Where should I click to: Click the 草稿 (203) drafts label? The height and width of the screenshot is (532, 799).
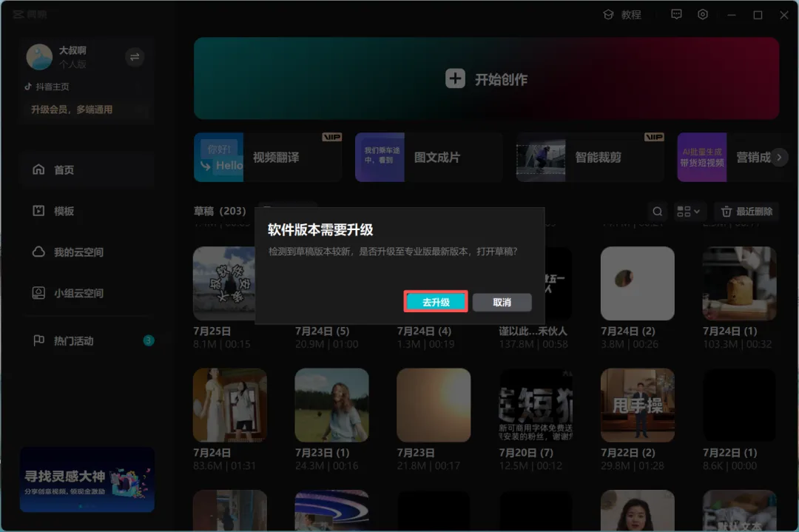point(220,211)
